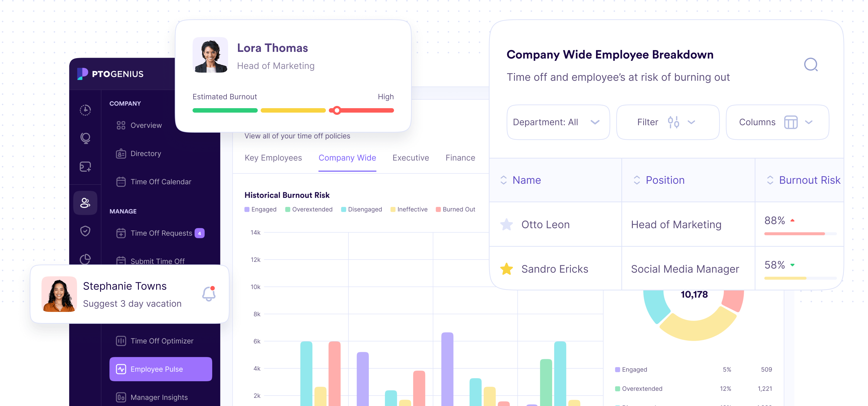This screenshot has height=406, width=868.
Task: Toggle Disengaged series in chart legend
Action: [362, 209]
